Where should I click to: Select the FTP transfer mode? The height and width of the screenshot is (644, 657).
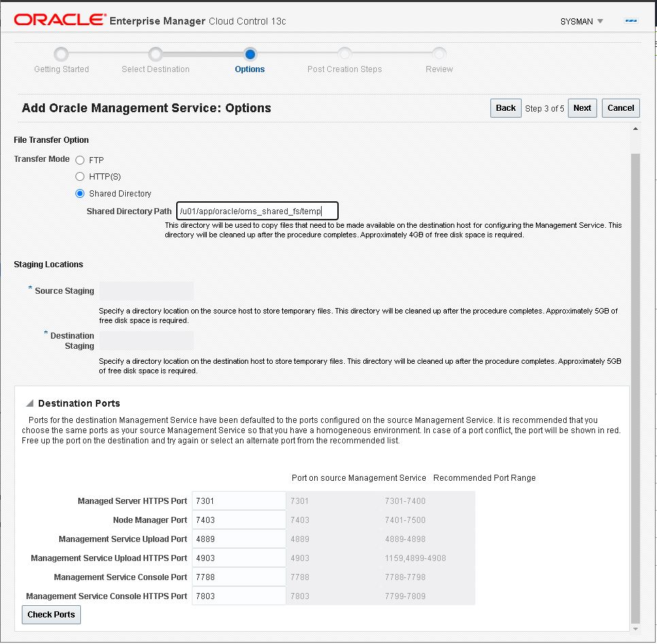pos(80,160)
